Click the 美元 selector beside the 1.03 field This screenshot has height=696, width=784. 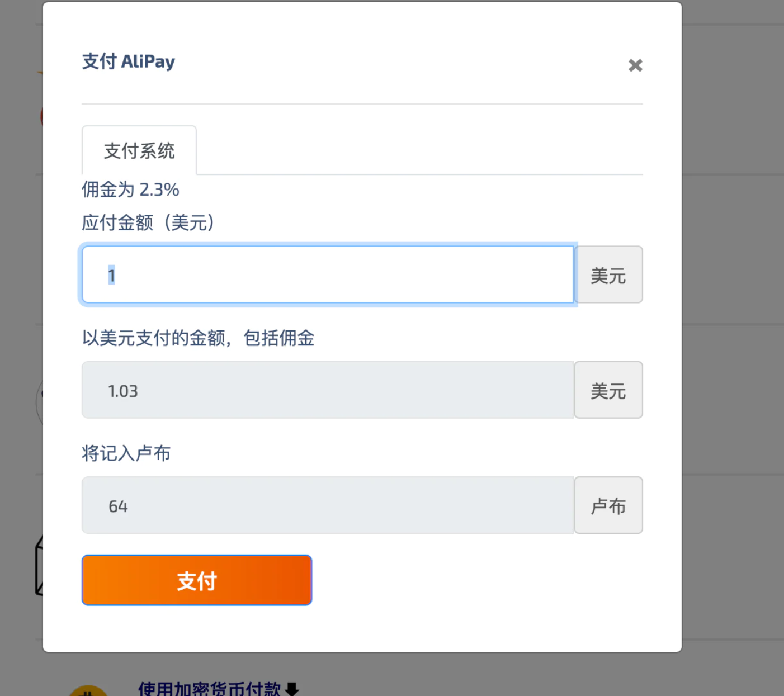click(x=608, y=390)
